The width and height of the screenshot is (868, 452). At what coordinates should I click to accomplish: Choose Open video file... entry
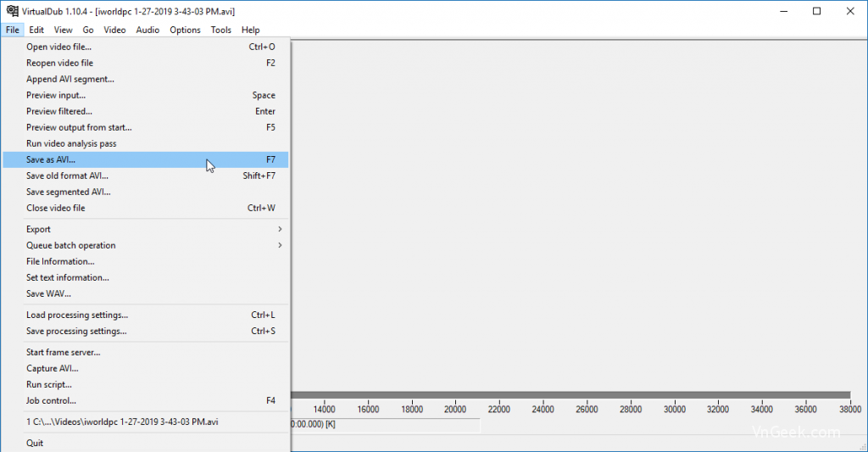point(146,47)
